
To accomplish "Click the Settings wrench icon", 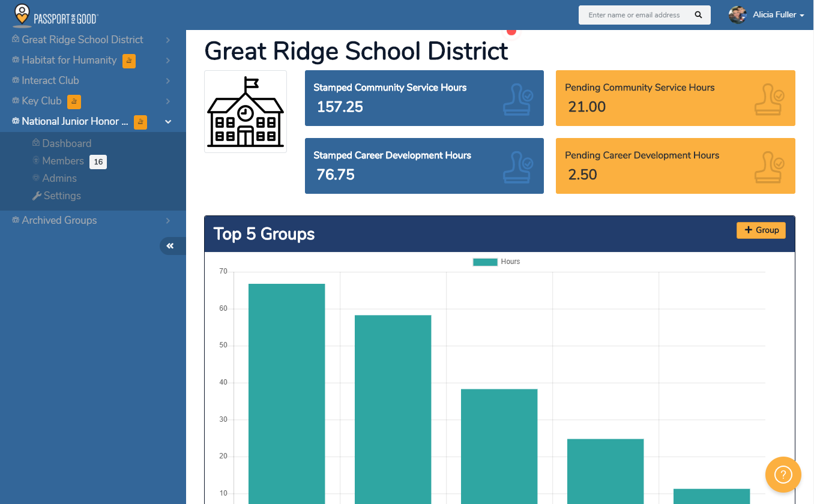I will (x=36, y=196).
